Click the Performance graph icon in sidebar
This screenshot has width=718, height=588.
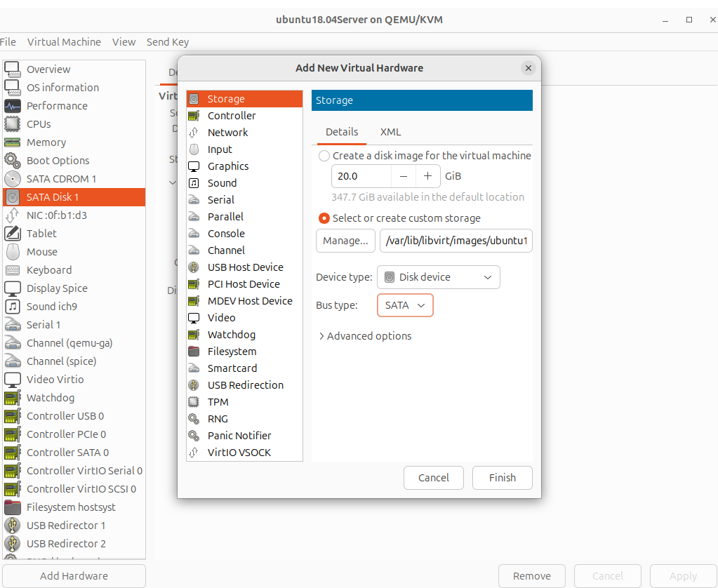pos(13,106)
